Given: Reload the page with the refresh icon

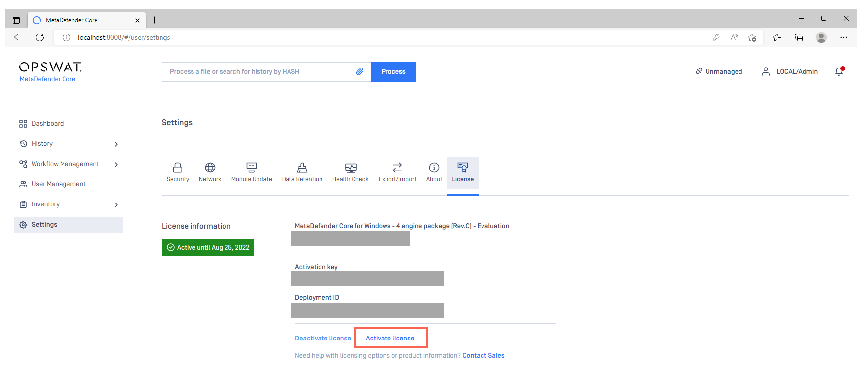Looking at the screenshot, I should [x=40, y=37].
